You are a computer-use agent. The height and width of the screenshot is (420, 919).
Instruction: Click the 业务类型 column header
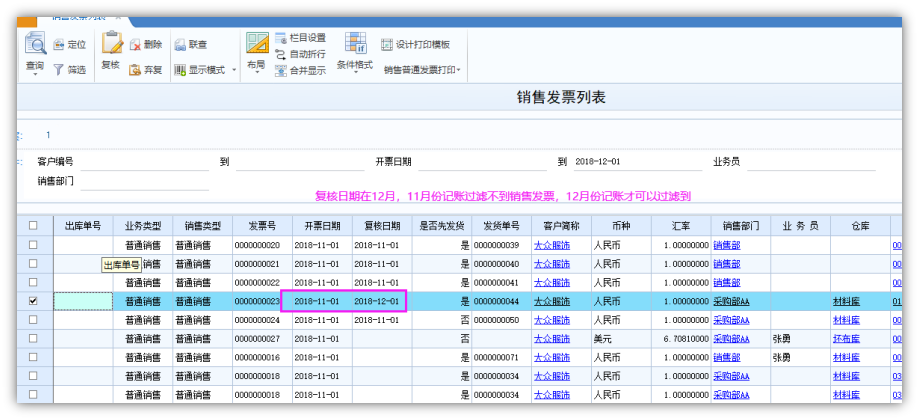143,226
